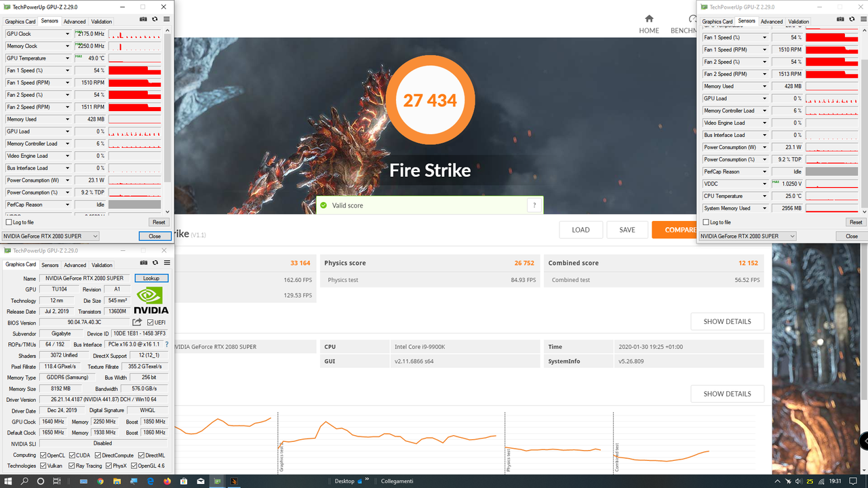This screenshot has height=488, width=868.
Task: Click the LOAD button in 3DMark
Action: point(580,230)
